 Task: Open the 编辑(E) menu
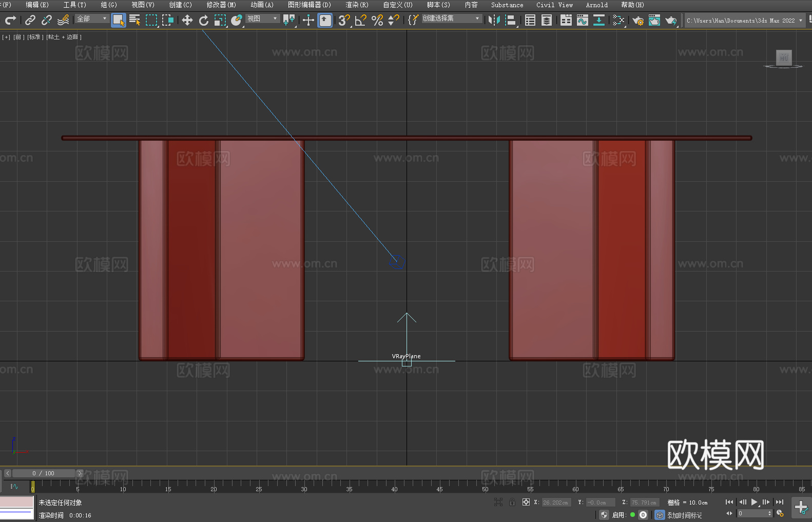(x=37, y=5)
